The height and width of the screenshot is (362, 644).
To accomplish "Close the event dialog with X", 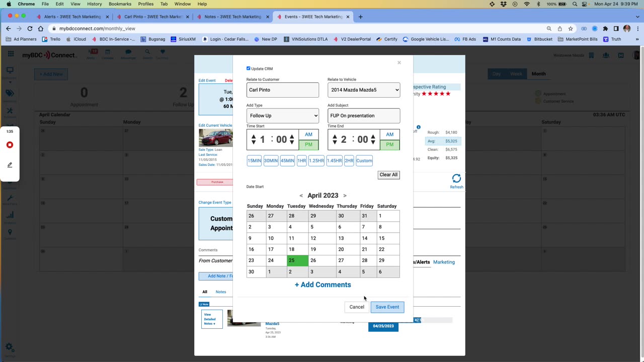I will click(399, 63).
